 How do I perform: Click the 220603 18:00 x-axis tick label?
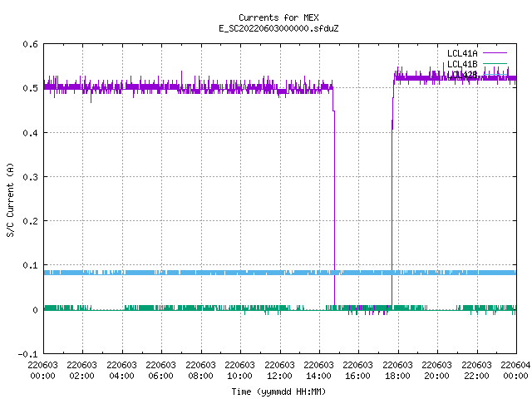(397, 370)
